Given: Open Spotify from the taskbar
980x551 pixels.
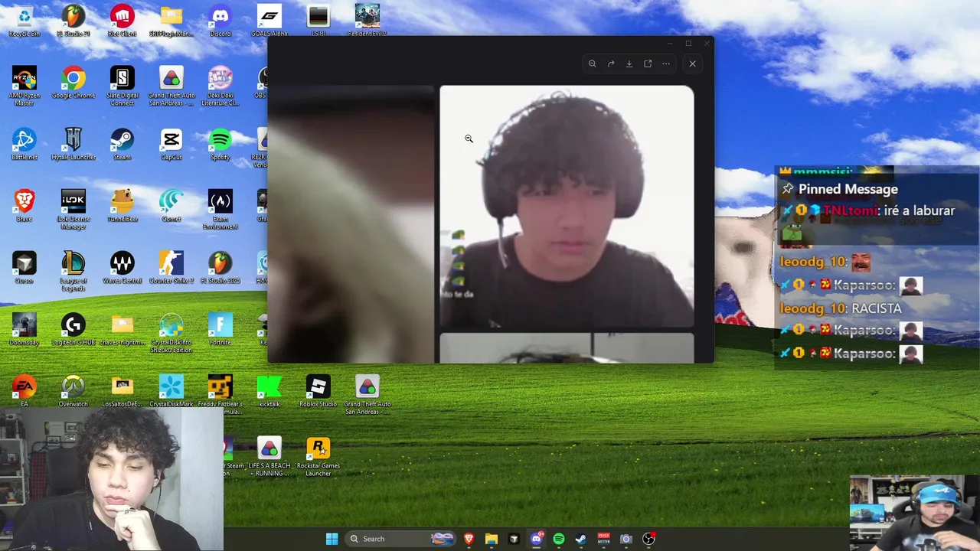Looking at the screenshot, I should (x=559, y=539).
